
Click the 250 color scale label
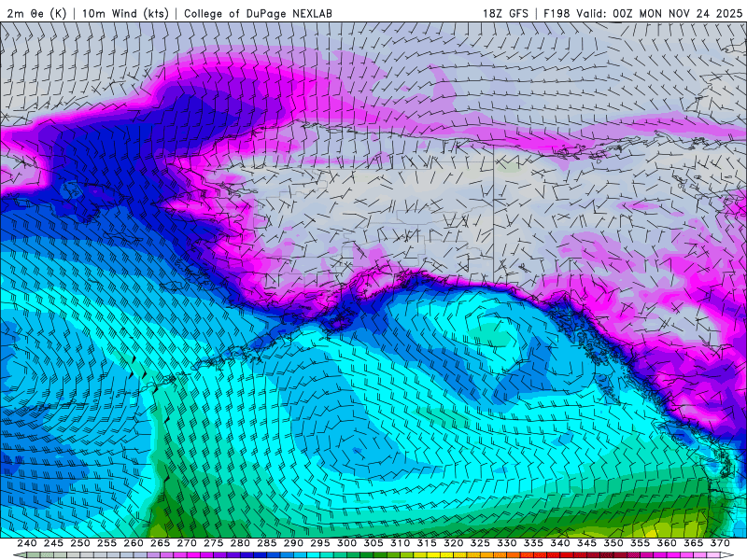click(80, 543)
